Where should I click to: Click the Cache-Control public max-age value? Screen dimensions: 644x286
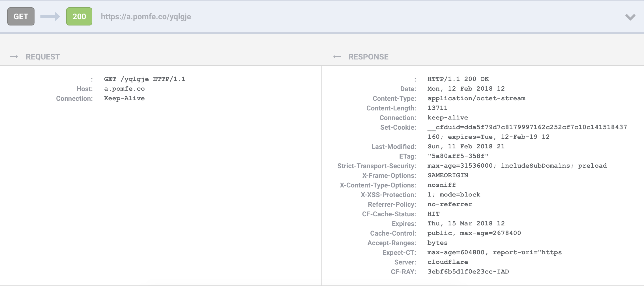474,233
